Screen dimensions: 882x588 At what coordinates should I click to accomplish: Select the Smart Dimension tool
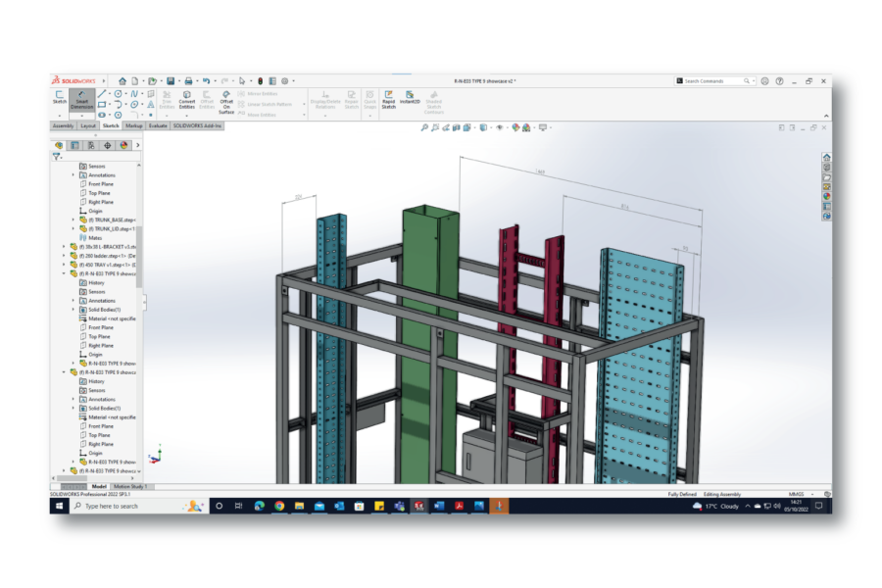(x=81, y=100)
